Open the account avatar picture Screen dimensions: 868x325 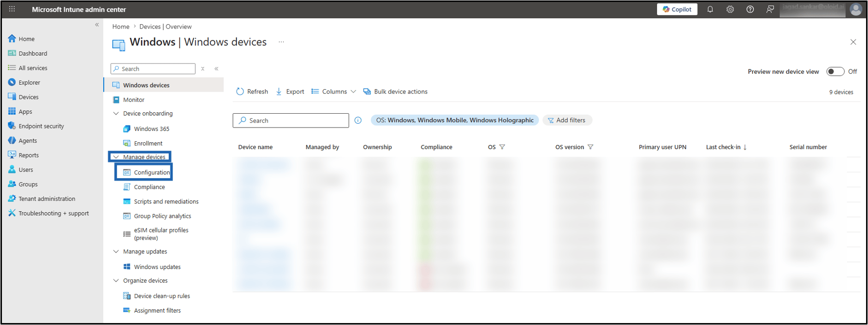[856, 9]
